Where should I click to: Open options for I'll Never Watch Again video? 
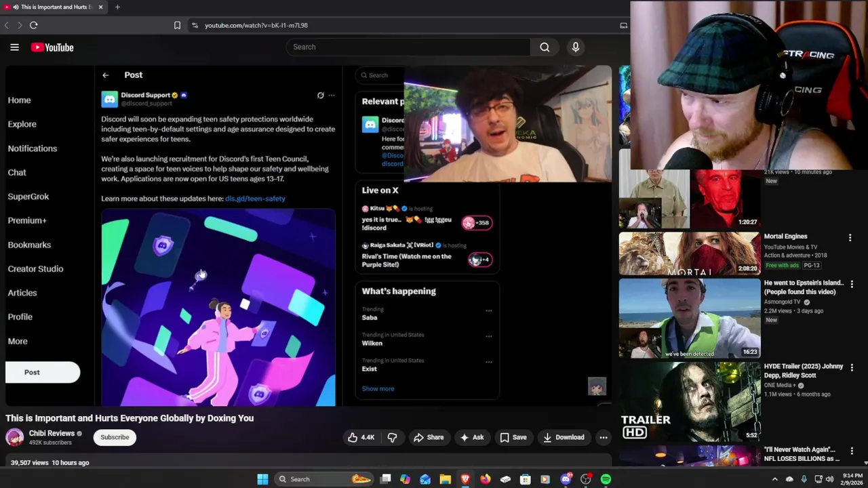(852, 451)
